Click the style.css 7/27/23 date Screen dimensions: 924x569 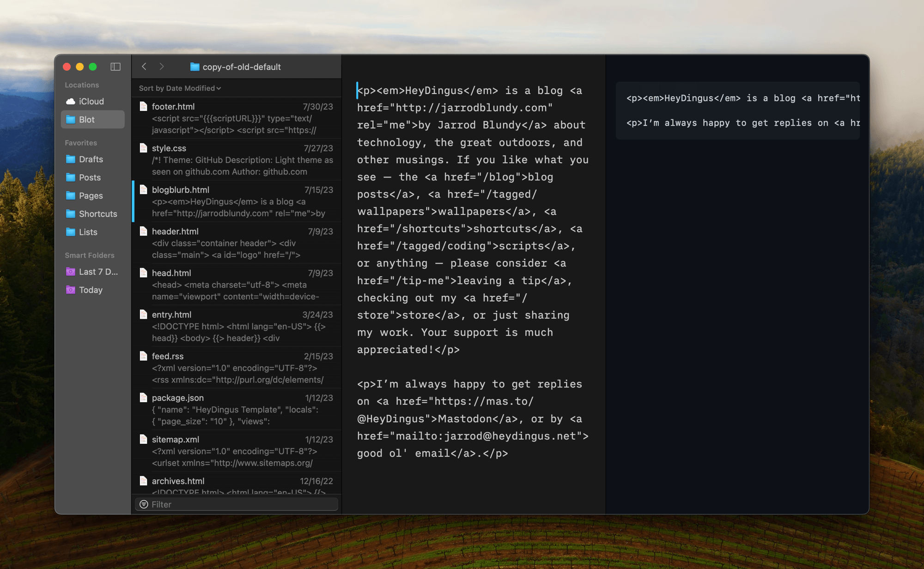tap(318, 148)
